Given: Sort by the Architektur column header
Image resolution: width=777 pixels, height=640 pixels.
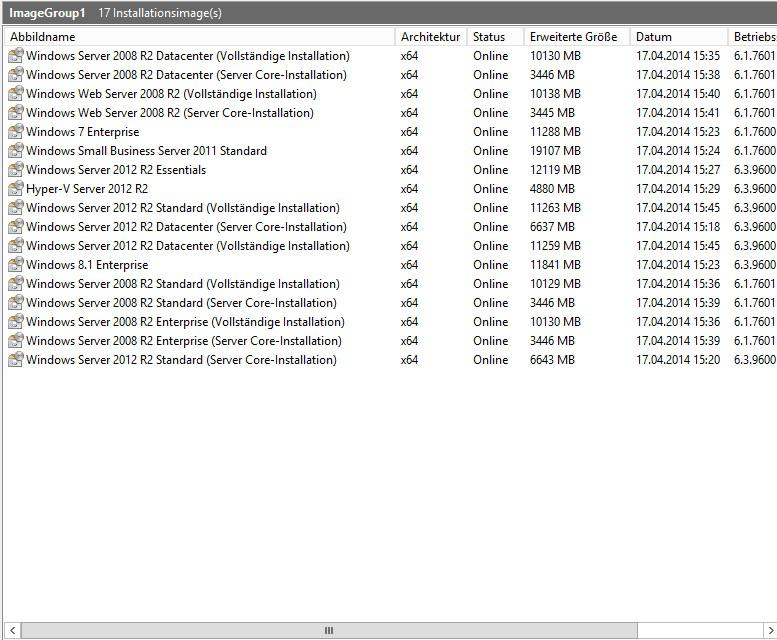Looking at the screenshot, I should 431,37.
